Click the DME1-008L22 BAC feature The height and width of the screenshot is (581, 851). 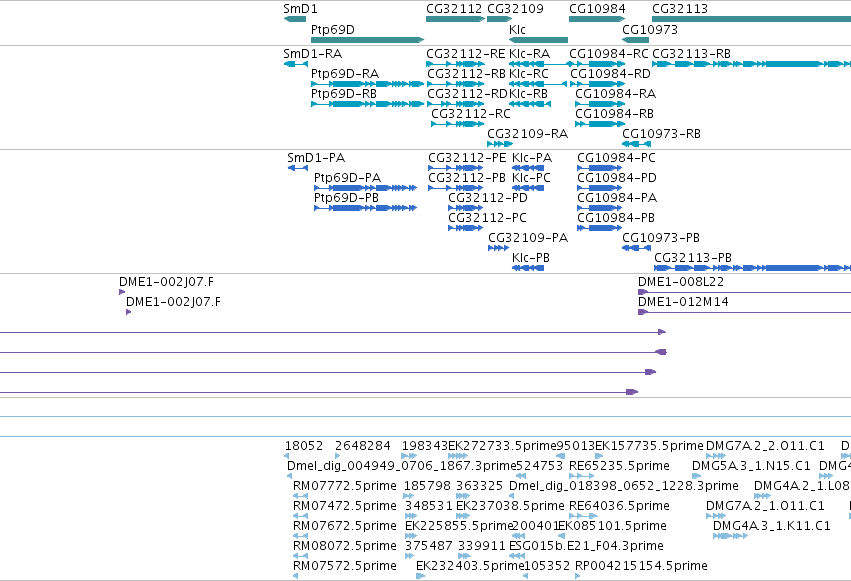[745, 292]
